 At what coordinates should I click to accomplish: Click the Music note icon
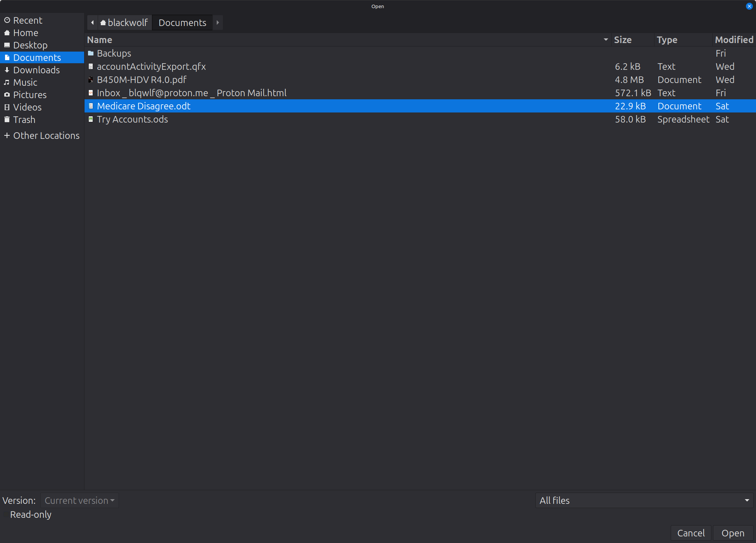tap(7, 82)
